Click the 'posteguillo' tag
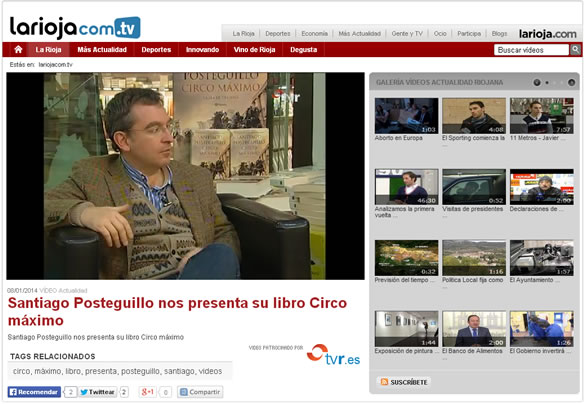Screen dimensions: 585x404 [x=140, y=372]
